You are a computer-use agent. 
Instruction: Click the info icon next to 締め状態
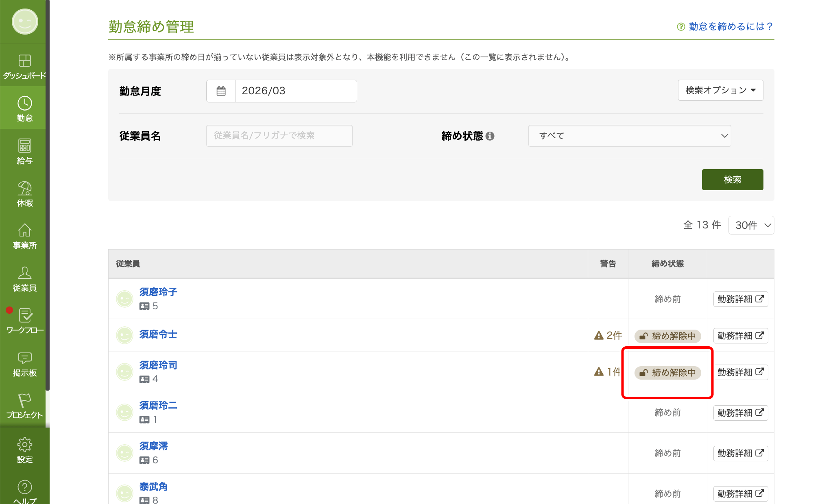pos(490,136)
